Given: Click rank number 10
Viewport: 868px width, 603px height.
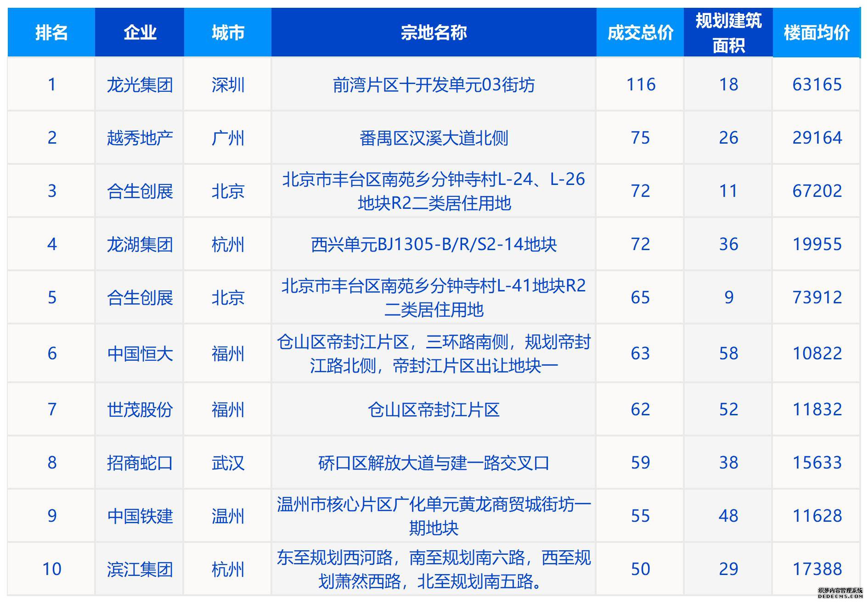Looking at the screenshot, I should pos(52,569).
